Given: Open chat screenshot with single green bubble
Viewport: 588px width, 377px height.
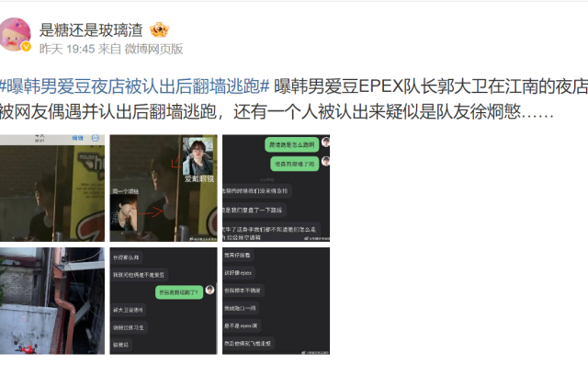Looking at the screenshot, I should (164, 301).
